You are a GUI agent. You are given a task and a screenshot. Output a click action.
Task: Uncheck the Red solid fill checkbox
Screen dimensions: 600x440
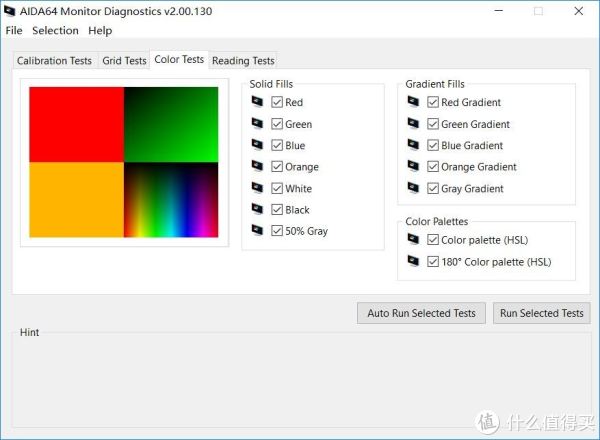click(x=277, y=102)
